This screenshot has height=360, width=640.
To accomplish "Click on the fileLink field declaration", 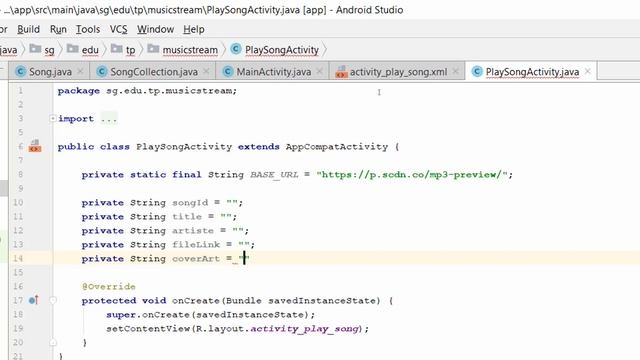I will 168,244.
